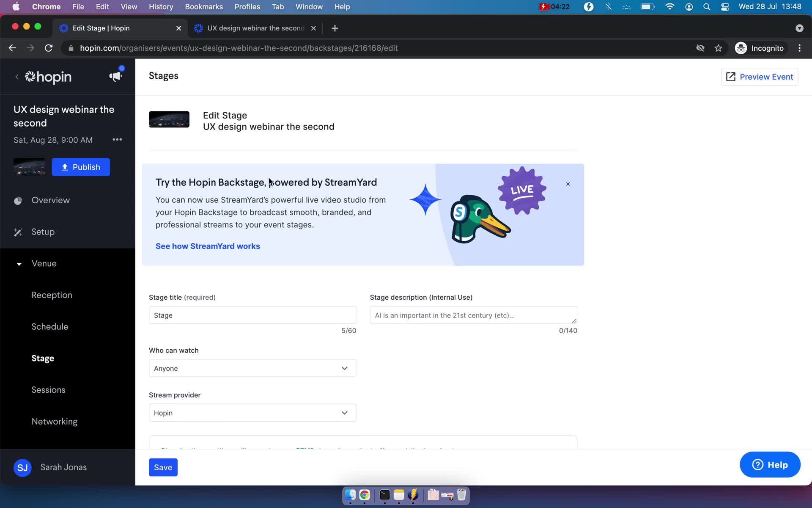Open Terminal from the dock

[x=384, y=494]
